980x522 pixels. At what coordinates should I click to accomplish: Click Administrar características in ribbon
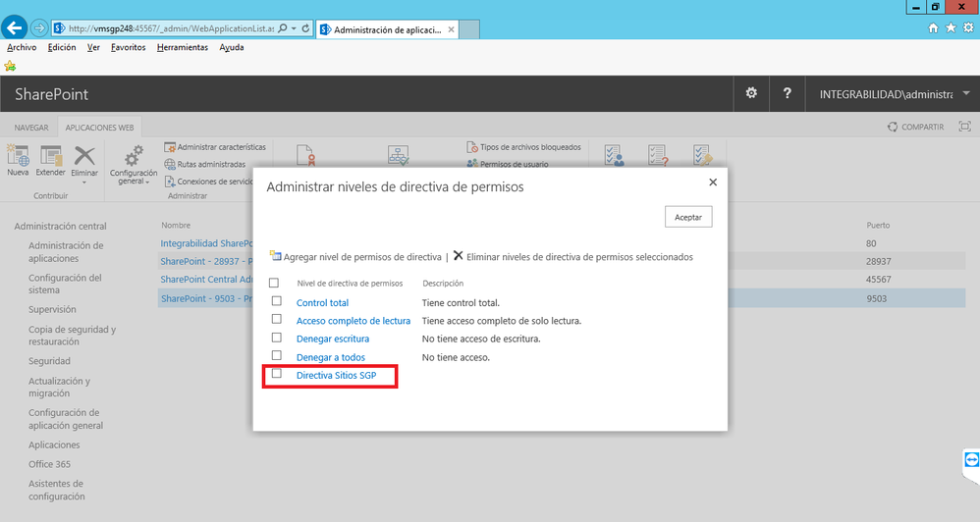pyautogui.click(x=215, y=147)
